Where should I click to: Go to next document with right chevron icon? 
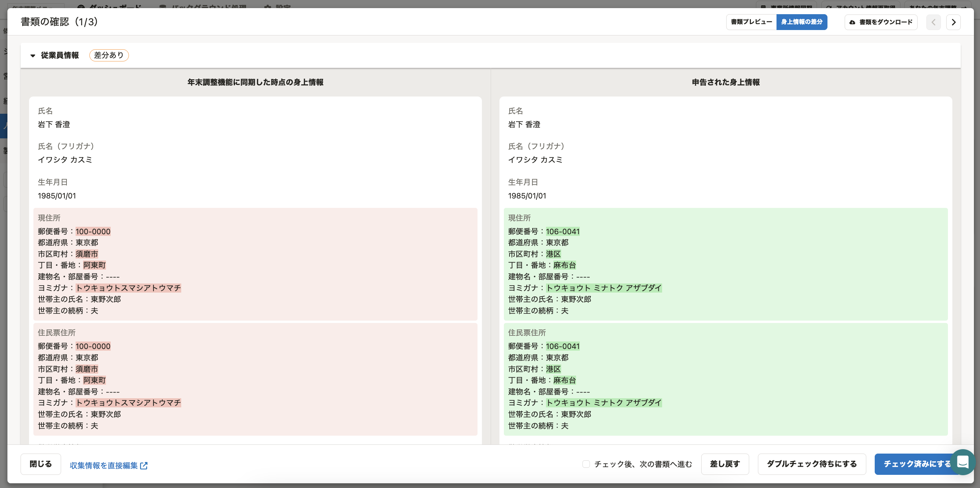(954, 22)
